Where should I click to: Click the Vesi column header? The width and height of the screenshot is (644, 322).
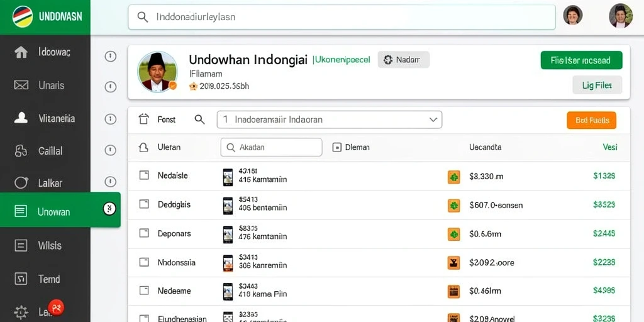[x=610, y=147]
